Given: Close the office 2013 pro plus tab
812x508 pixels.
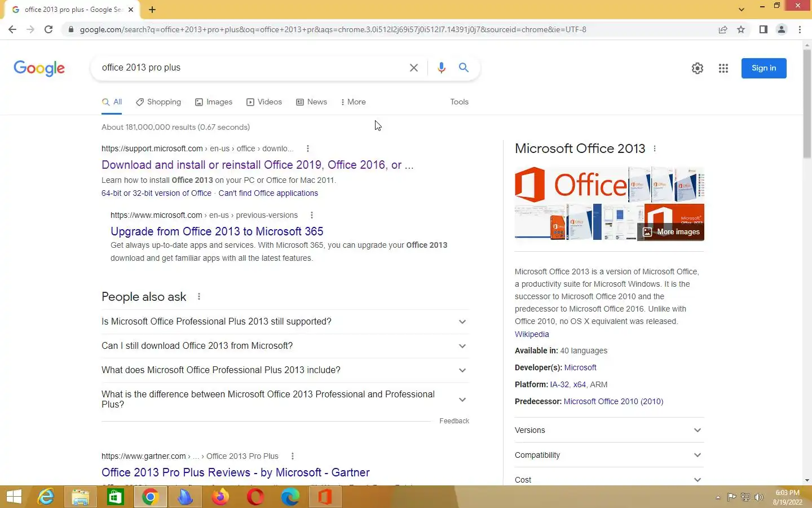Looking at the screenshot, I should pyautogui.click(x=131, y=10).
